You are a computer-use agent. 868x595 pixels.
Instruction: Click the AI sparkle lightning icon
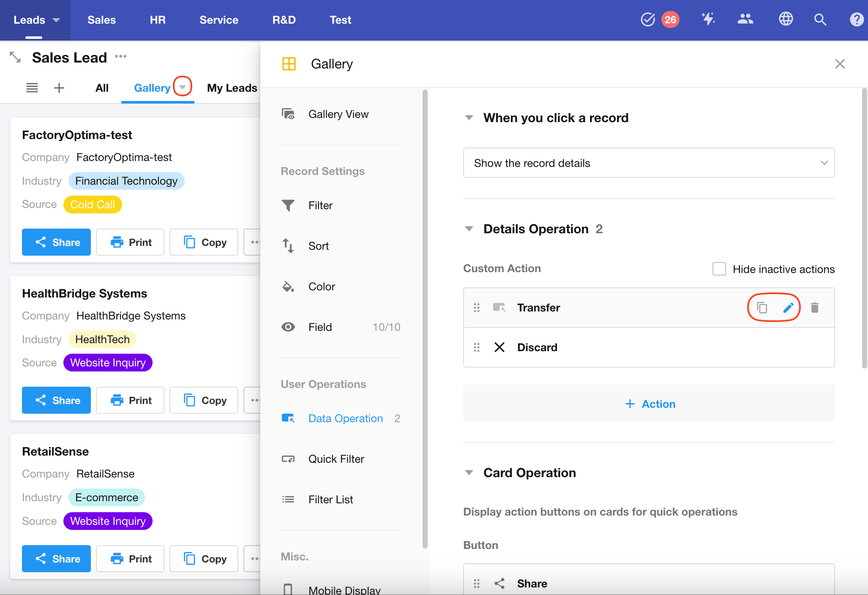click(708, 19)
